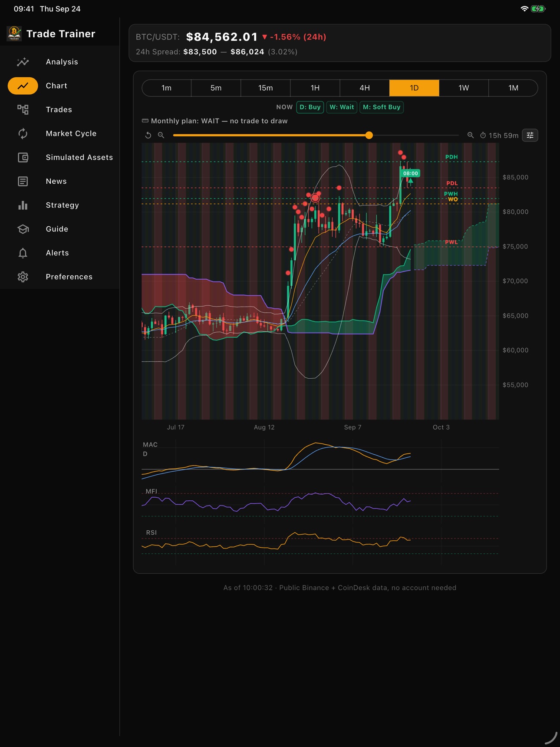The height and width of the screenshot is (747, 560).
Task: Click the PWL level label
Action: coord(451,242)
